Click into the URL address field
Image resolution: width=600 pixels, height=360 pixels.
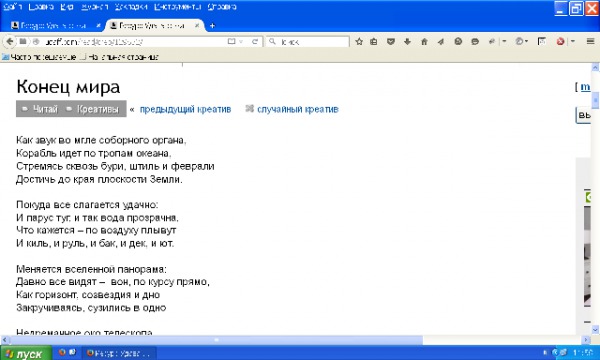coord(134,41)
